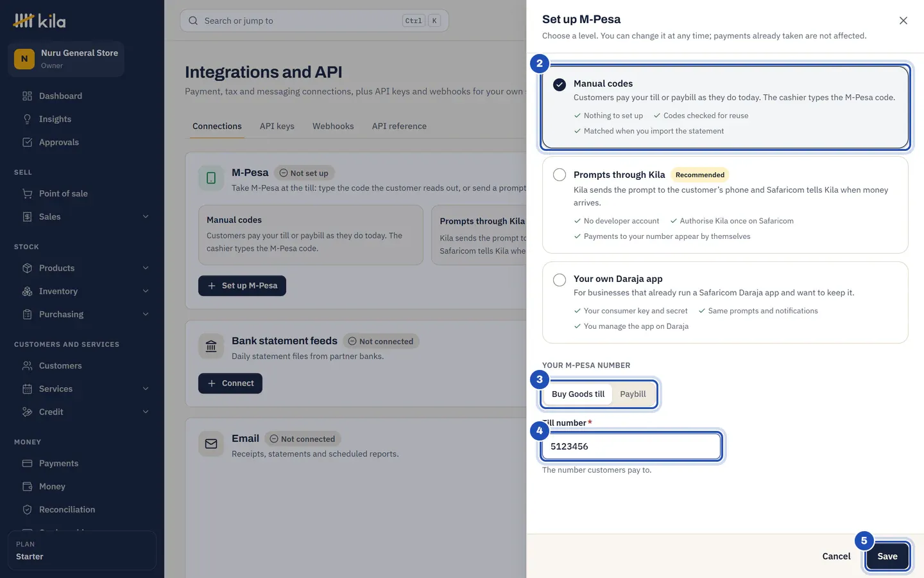Expand the Products submenu chevron
Screen dimensions: 924x578
point(146,268)
